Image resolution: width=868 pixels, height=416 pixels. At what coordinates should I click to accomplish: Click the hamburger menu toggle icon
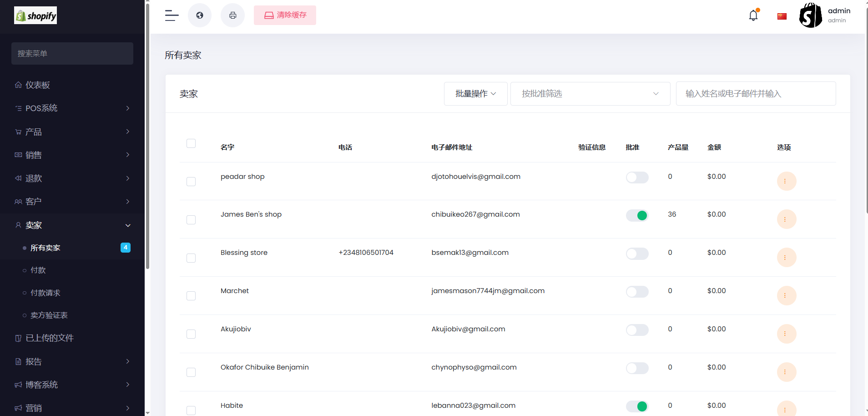coord(172,15)
